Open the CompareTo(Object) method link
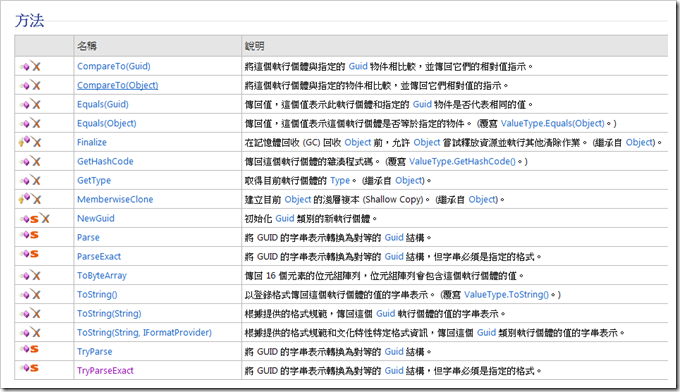 pyautogui.click(x=118, y=85)
